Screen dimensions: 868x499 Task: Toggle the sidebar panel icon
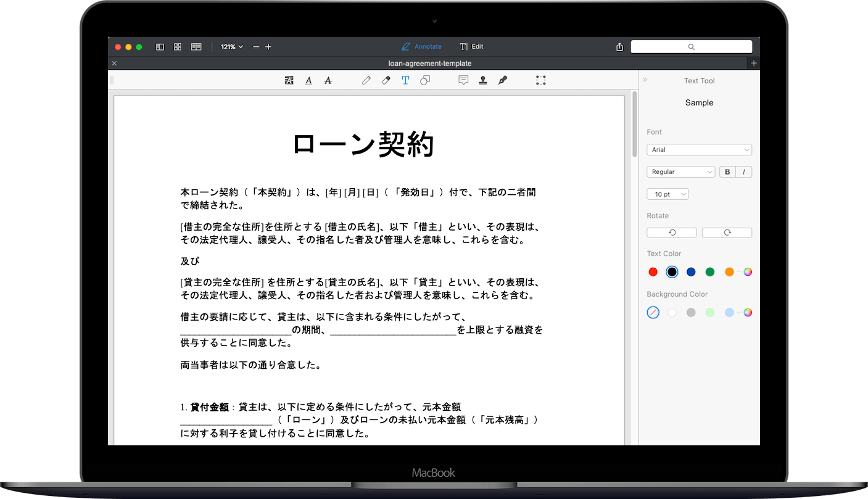(160, 47)
